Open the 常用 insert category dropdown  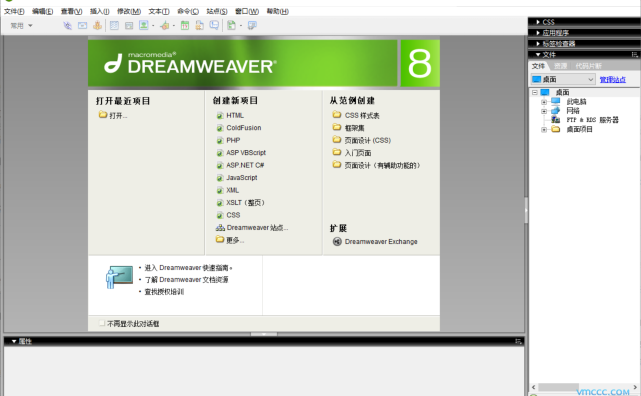[x=21, y=26]
